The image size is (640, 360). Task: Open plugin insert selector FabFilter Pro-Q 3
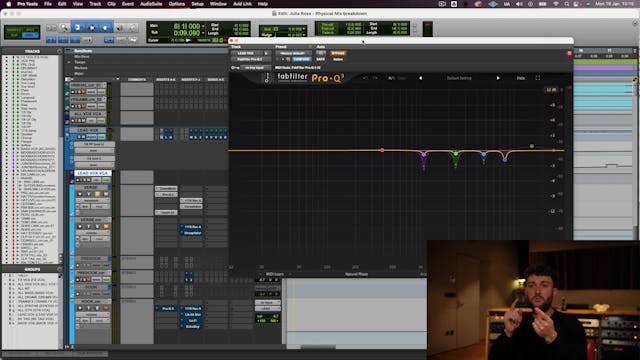251,59
